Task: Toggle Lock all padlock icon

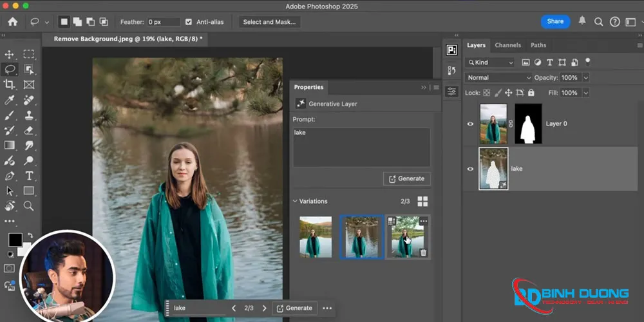Action: (531, 93)
